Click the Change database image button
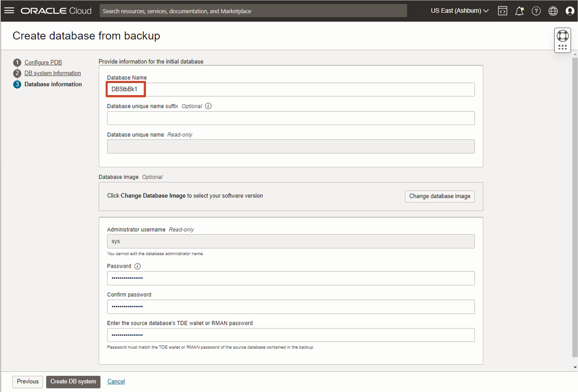The height and width of the screenshot is (392, 578). (439, 196)
